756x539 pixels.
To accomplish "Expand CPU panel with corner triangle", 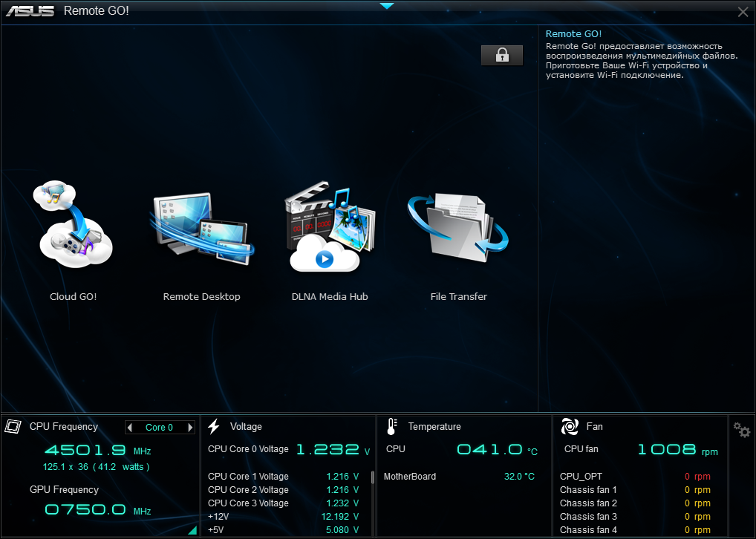I will tap(193, 530).
